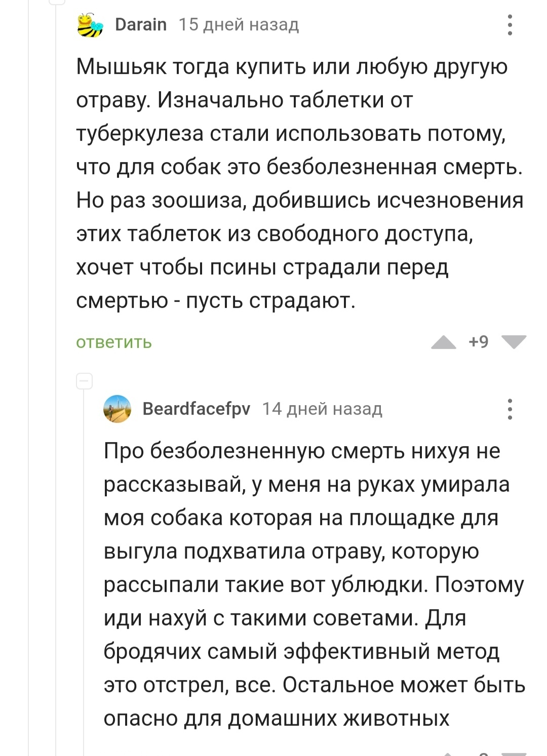The width and height of the screenshot is (547, 756).
Task: Open the Darain username link
Action: tap(141, 24)
